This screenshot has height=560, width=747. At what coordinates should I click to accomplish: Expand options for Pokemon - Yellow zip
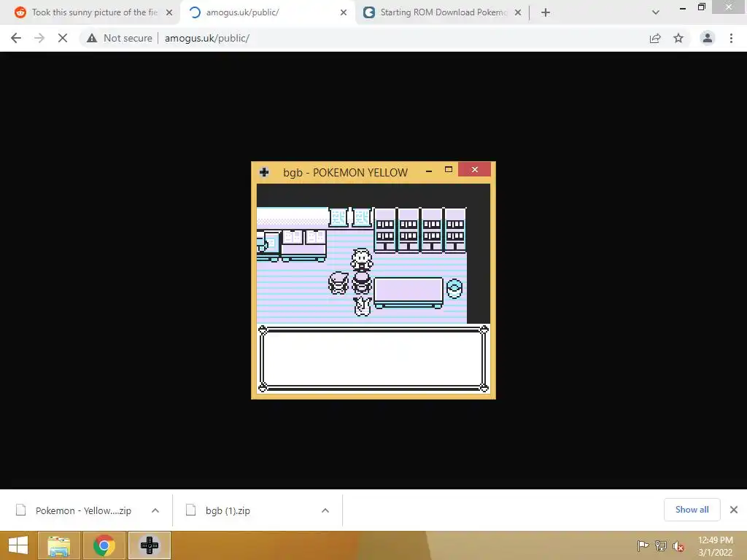[x=155, y=510]
